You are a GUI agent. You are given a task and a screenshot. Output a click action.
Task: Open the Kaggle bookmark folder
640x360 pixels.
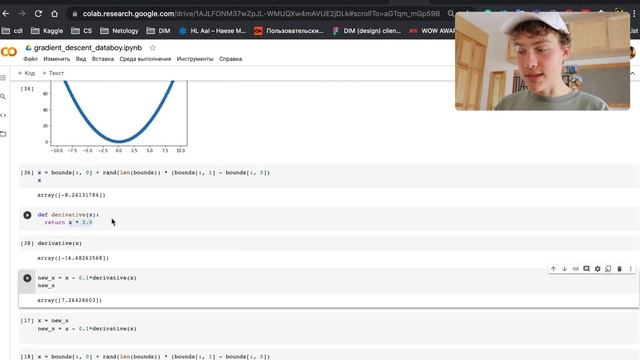(47, 31)
